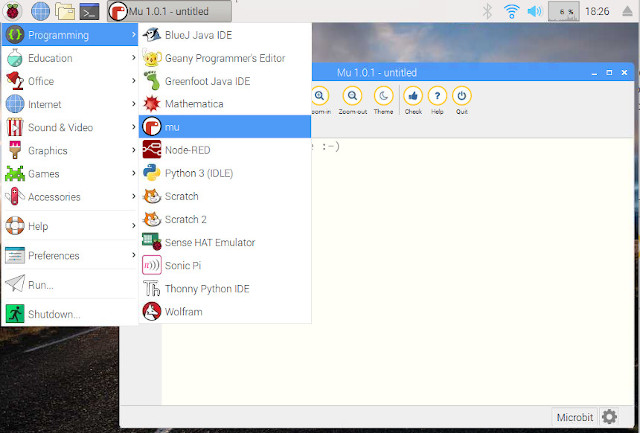640x433 pixels.
Task: Open the Raspberry Pi main menu
Action: click(13, 11)
